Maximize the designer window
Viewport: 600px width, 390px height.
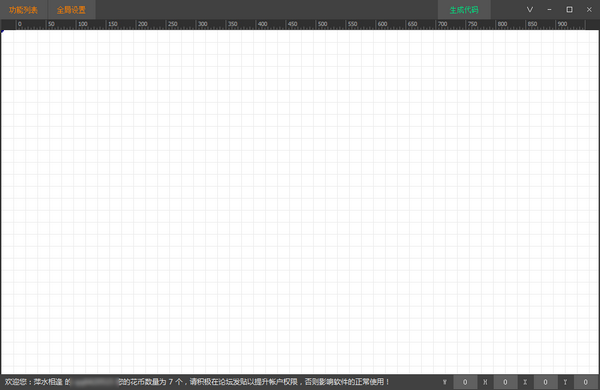coord(569,10)
